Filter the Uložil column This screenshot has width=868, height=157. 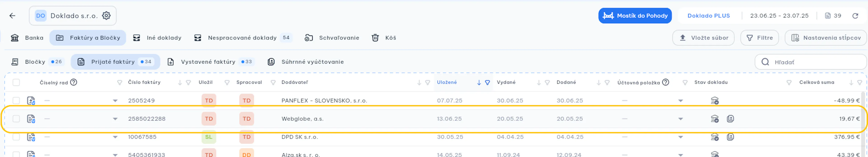pyautogui.click(x=227, y=83)
